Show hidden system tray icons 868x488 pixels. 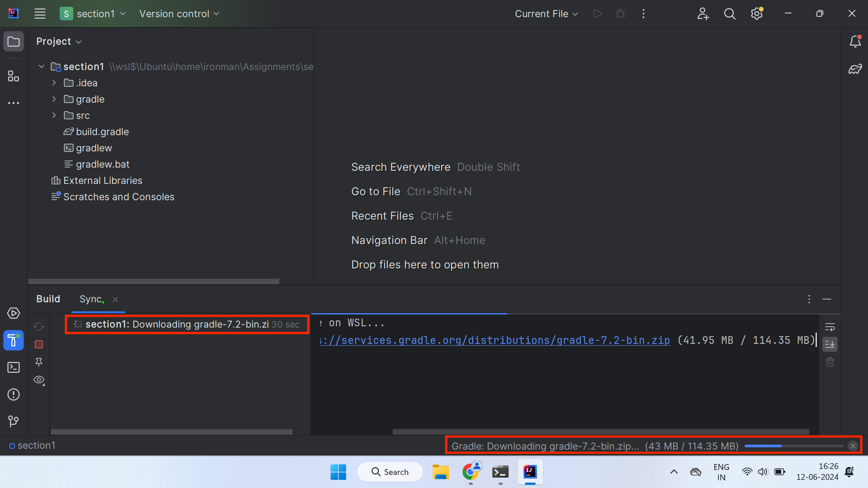(674, 472)
